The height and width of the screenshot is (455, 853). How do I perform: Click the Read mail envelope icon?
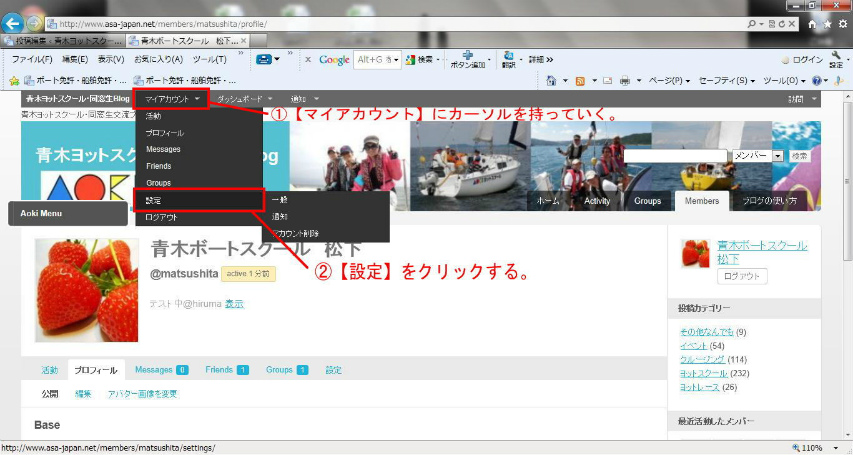[x=608, y=81]
